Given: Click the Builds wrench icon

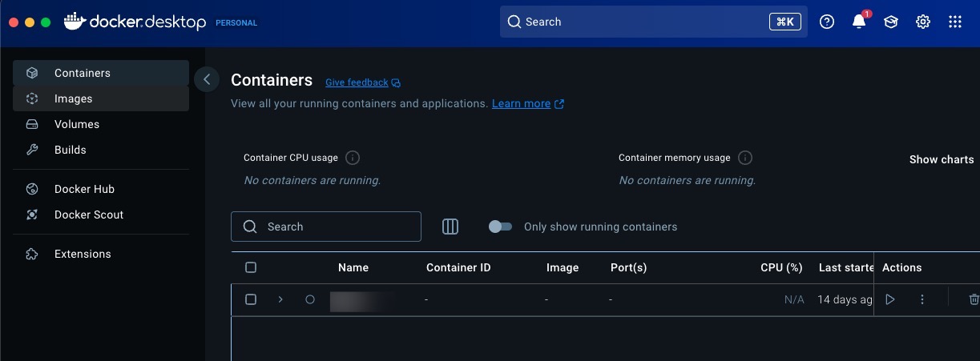Looking at the screenshot, I should click(x=32, y=150).
